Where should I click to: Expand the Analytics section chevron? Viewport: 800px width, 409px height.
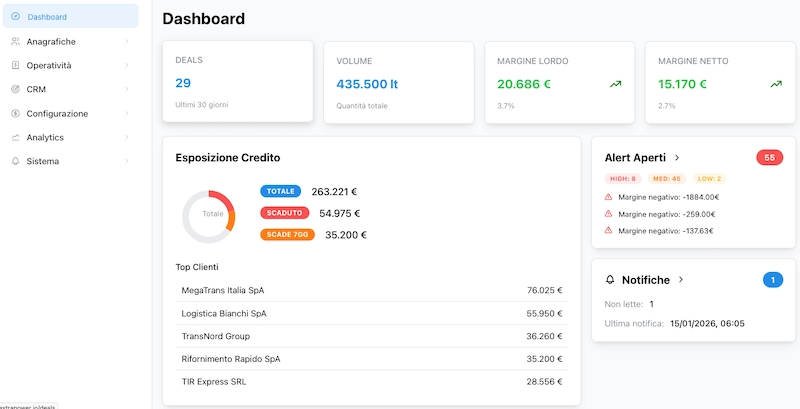click(127, 137)
